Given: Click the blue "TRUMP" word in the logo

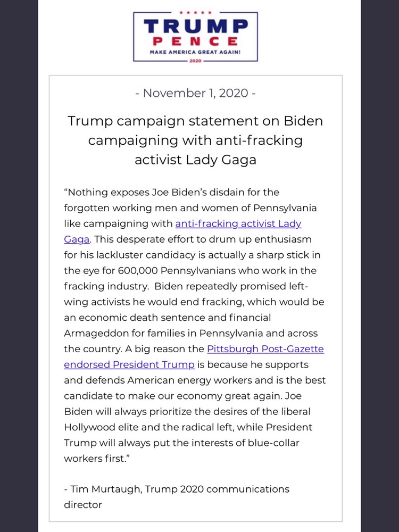Looking at the screenshot, I should coord(196,26).
